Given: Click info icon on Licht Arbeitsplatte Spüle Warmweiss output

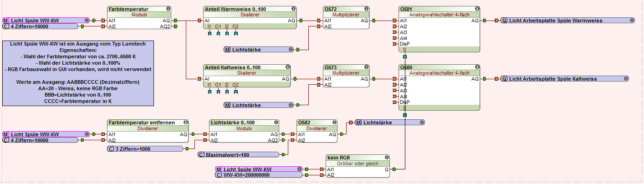Looking at the screenshot, I should 632,20.
